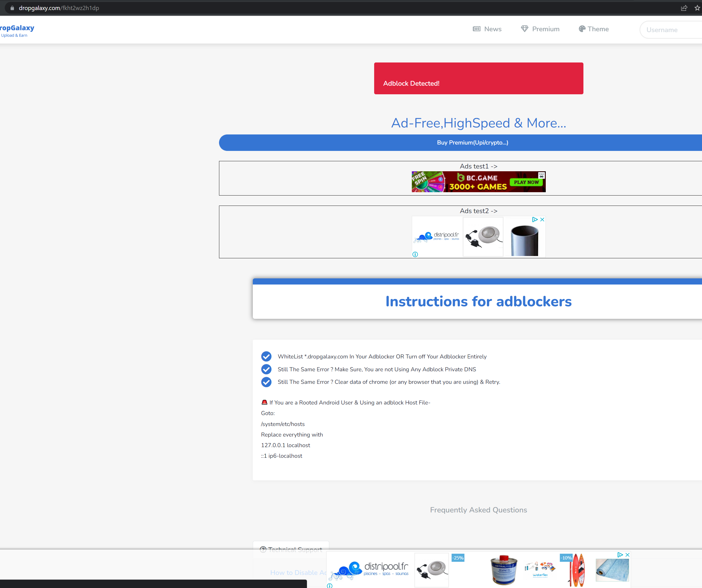702x588 pixels.
Task: Click the site security lock icon
Action: pyautogui.click(x=12, y=8)
